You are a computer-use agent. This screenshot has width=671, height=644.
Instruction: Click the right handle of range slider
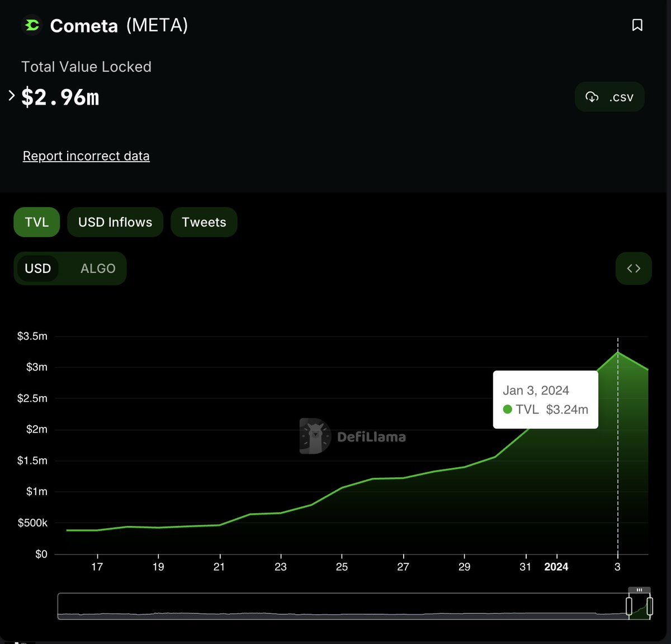coord(649,606)
